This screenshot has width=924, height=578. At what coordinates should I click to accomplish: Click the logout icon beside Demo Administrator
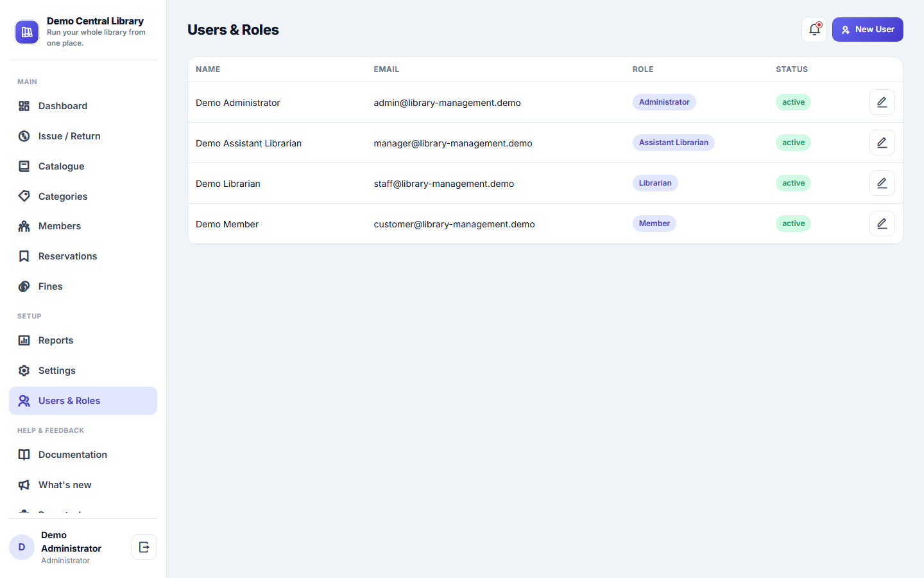click(144, 547)
